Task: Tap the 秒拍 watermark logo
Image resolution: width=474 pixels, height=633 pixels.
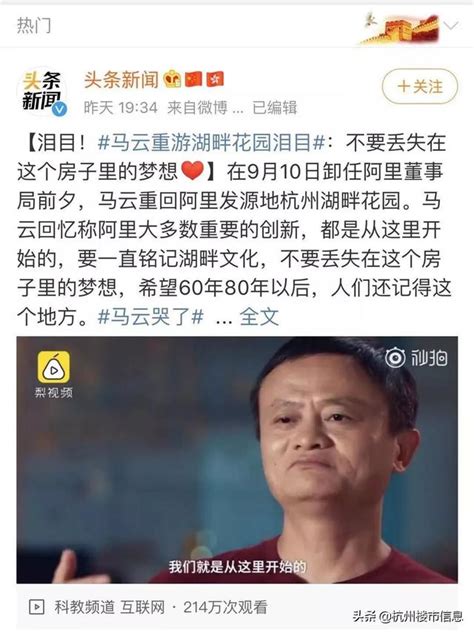Action: tap(415, 358)
